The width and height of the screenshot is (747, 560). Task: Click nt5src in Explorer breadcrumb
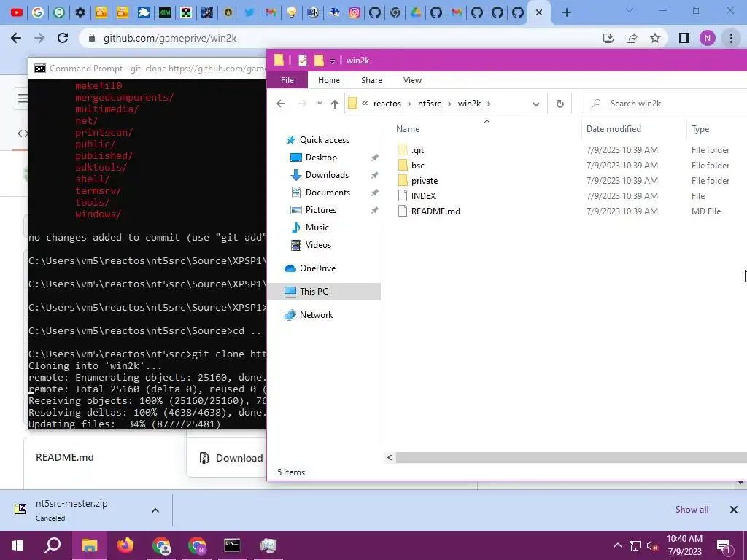429,104
